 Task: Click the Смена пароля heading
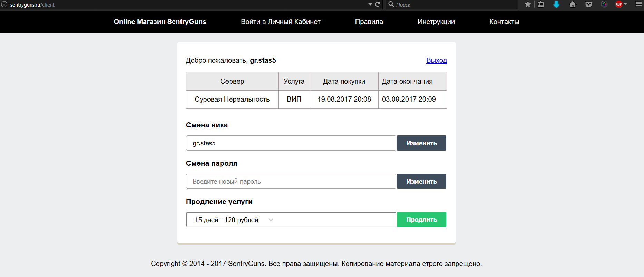pos(212,163)
